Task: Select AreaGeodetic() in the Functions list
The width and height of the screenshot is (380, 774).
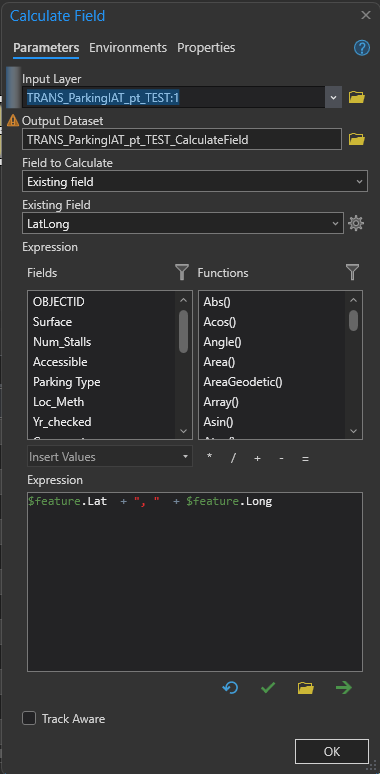Action: (x=243, y=382)
